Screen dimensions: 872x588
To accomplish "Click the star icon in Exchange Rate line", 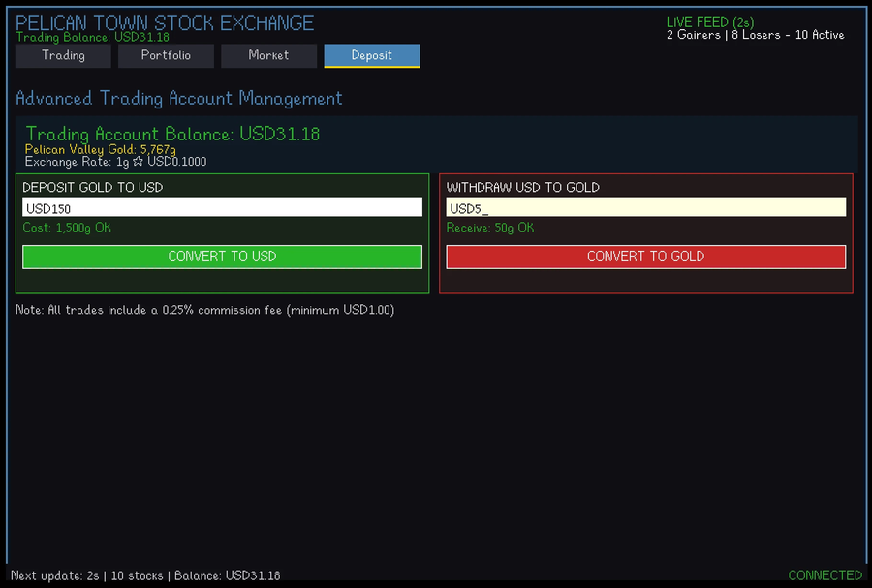I will (x=138, y=162).
